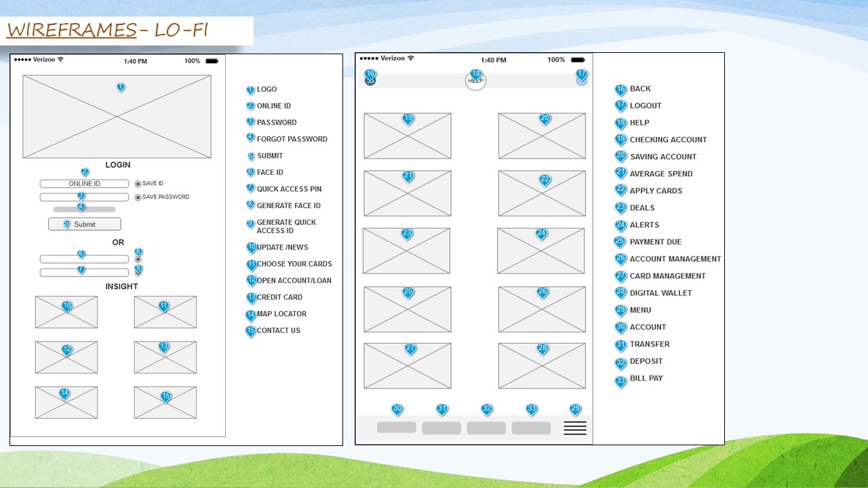
Task: Select the SAVE ID radio button
Action: coord(138,184)
